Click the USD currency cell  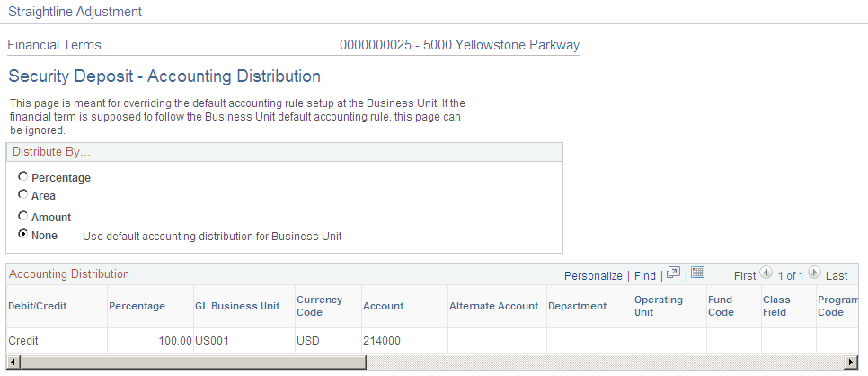308,341
